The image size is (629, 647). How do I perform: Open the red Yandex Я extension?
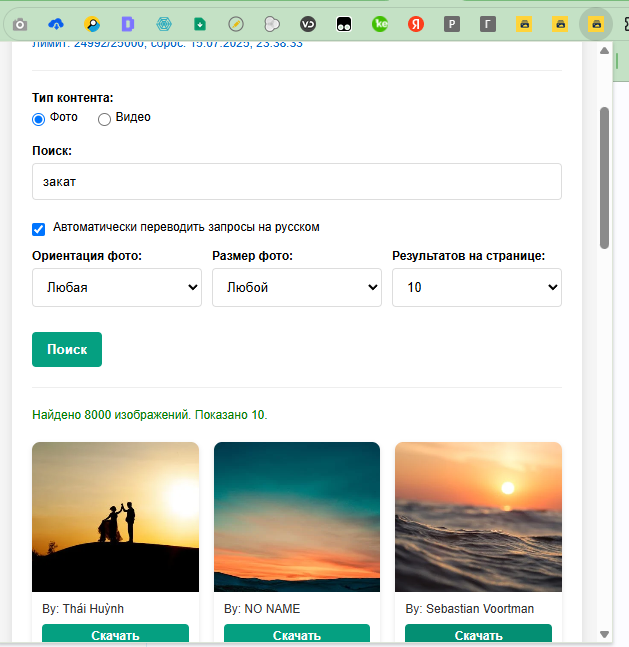pos(416,23)
